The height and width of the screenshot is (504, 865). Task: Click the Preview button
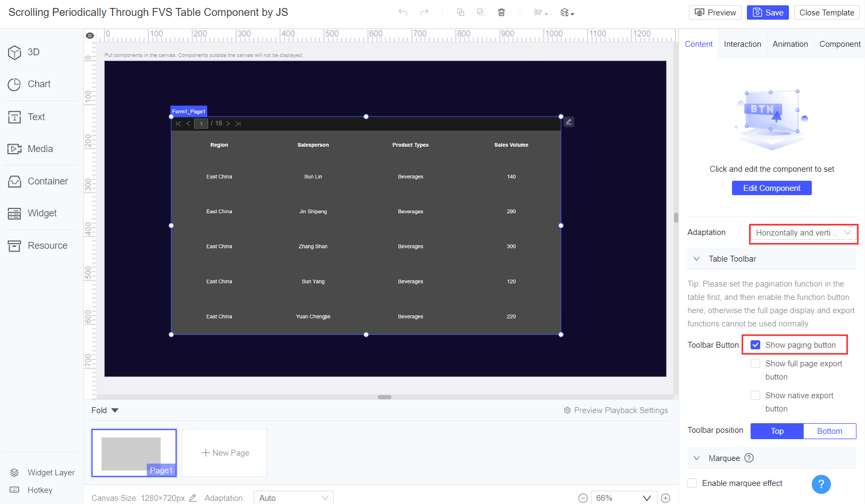pos(716,13)
